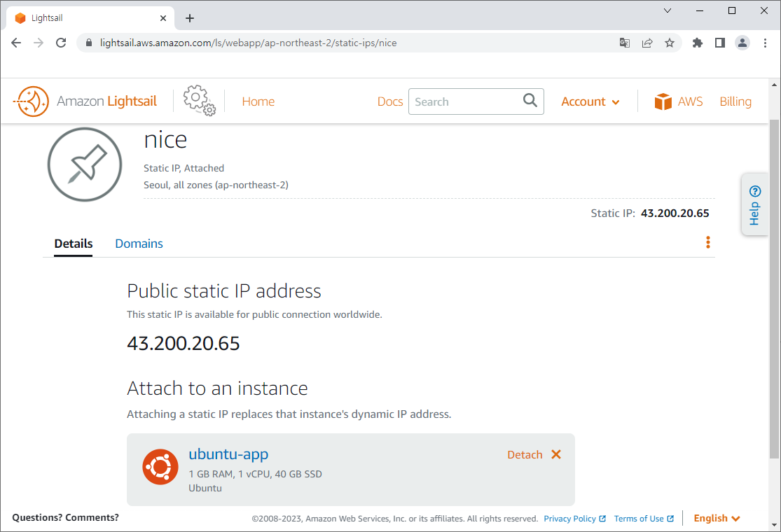Click the browser back arrow

(x=16, y=43)
